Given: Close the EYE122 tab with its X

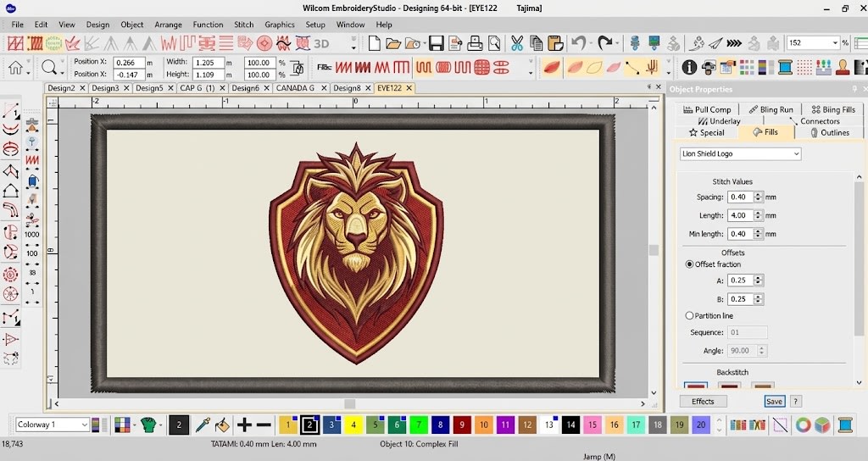Looking at the screenshot, I should (x=409, y=88).
